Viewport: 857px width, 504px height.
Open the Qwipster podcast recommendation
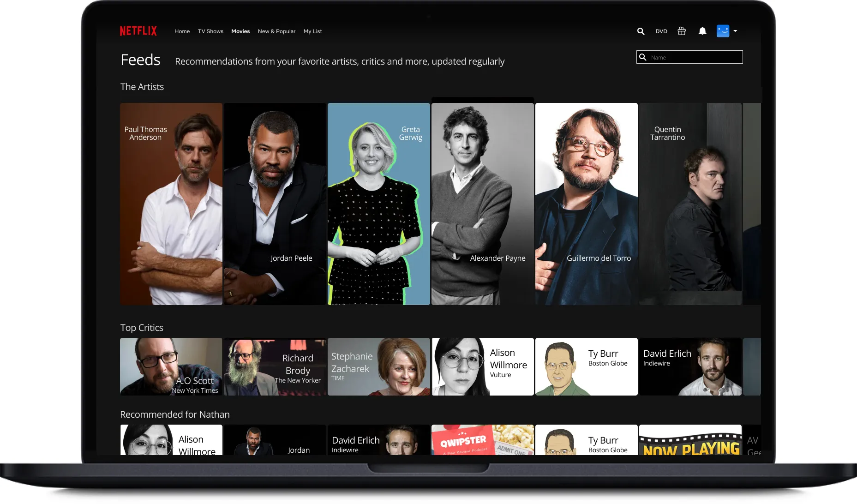click(482, 441)
